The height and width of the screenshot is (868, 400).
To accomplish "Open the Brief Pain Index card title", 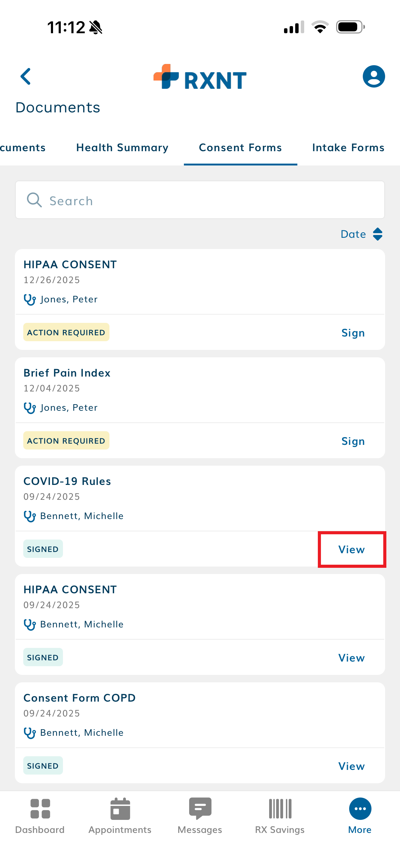I will 67,373.
